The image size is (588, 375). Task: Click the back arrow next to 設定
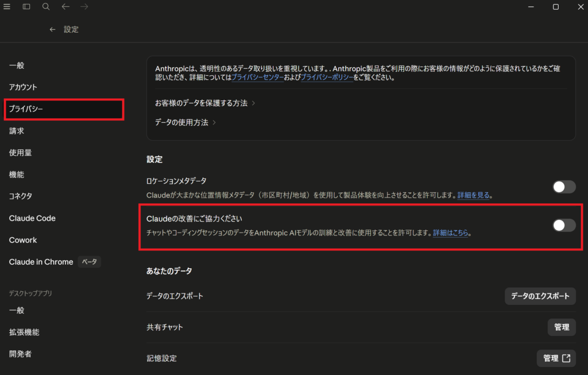[52, 29]
